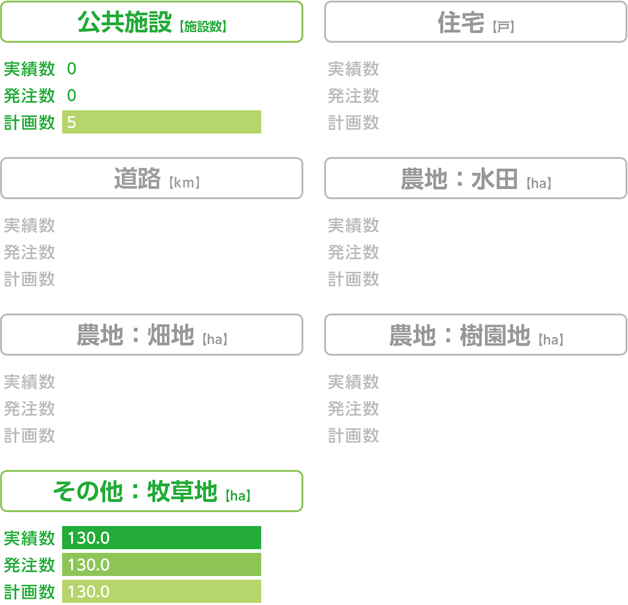Click the 牧草地 実績数 dark green bar
628x605 pixels.
(161, 538)
